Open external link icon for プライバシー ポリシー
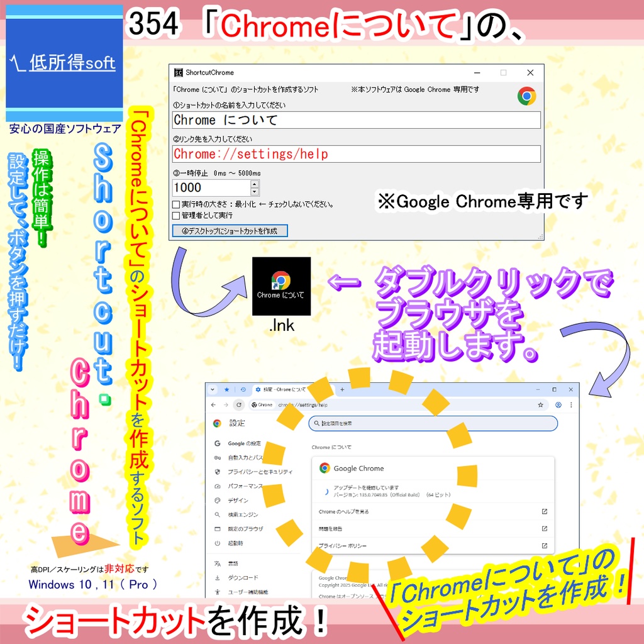This screenshot has height=644, width=644. click(544, 545)
